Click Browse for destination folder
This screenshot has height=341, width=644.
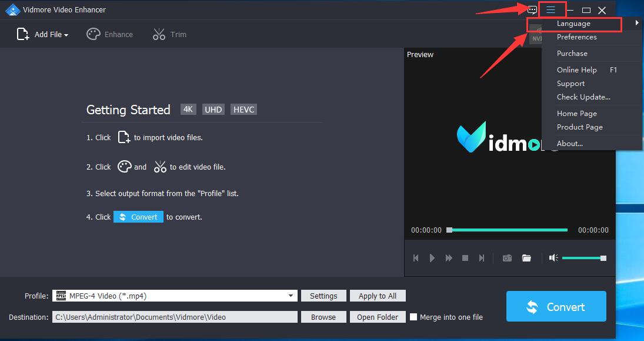pos(323,317)
